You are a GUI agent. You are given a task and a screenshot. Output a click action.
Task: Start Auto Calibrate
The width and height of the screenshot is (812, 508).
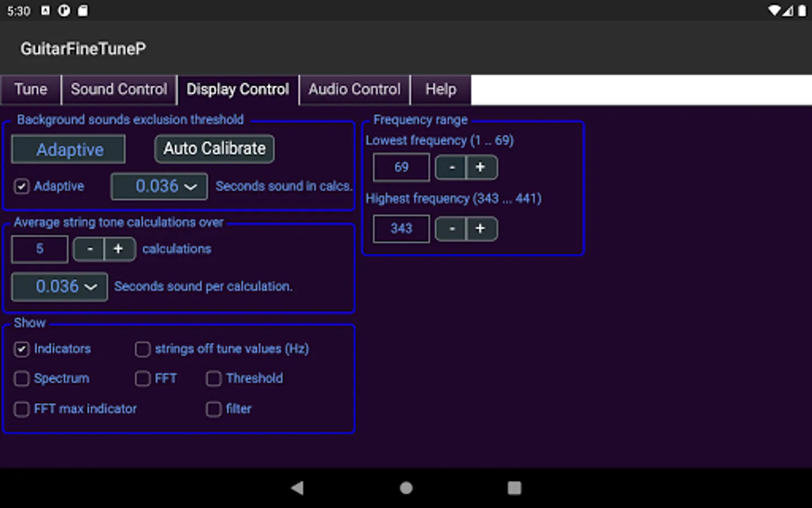tap(214, 149)
